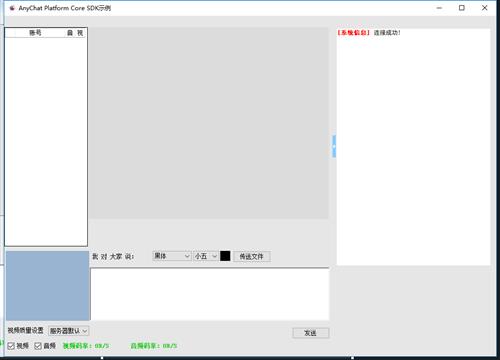Screen dimensions: 500x360
Task: Click the blue local video preview panel
Action: [48, 286]
